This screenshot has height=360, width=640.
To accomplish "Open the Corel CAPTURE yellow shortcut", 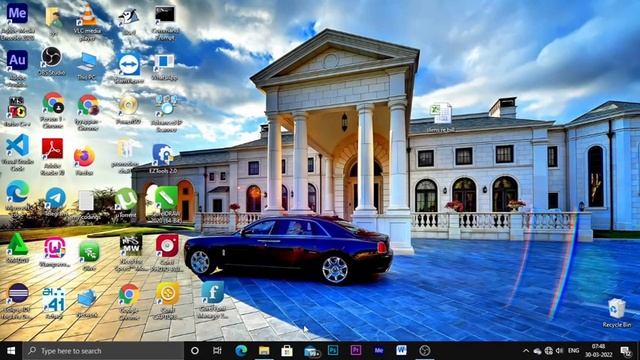I will click(x=167, y=300).
